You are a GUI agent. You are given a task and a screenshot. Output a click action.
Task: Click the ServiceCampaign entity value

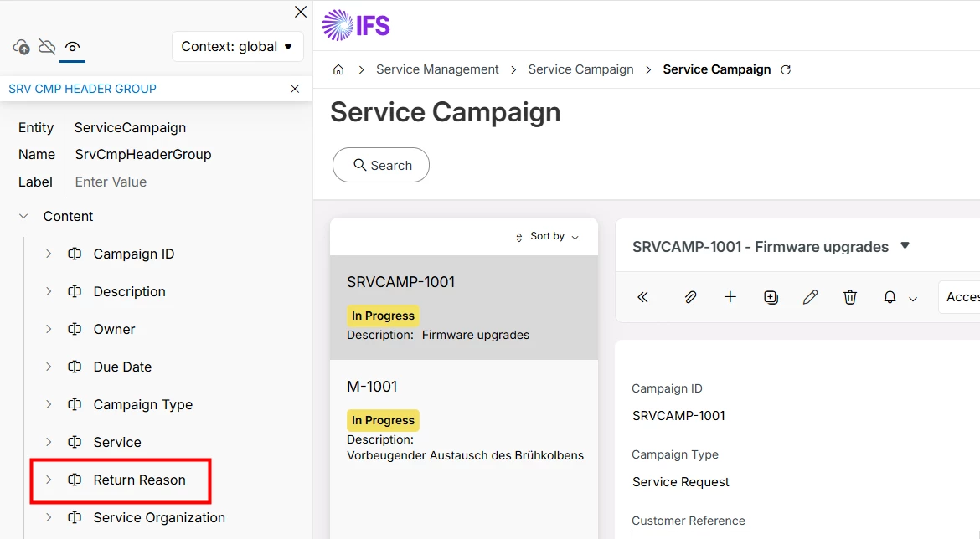[130, 127]
